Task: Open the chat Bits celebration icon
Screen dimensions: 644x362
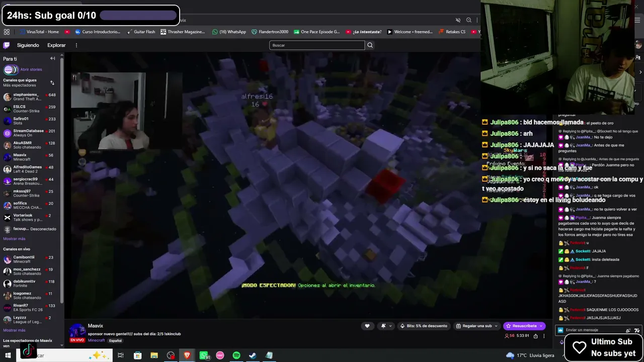Action: coord(628,330)
